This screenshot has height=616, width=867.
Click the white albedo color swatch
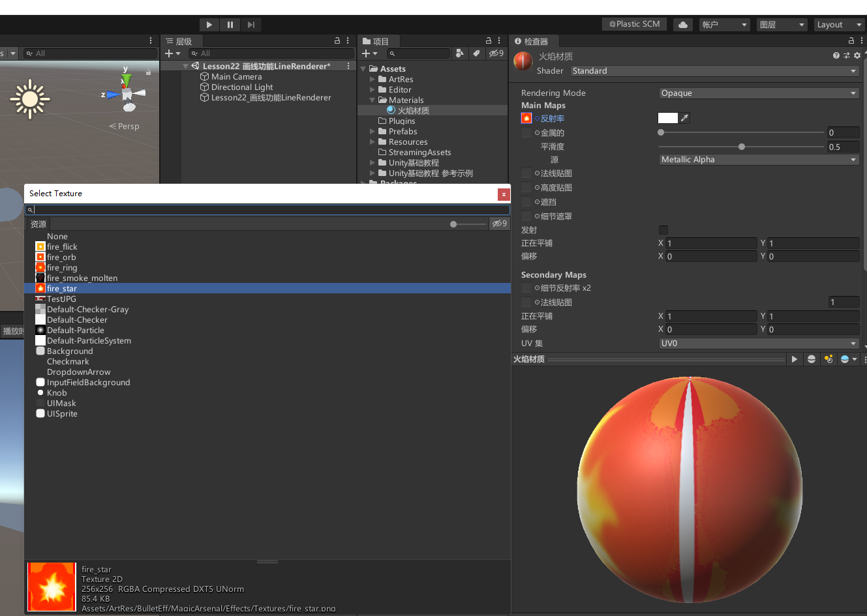click(x=667, y=118)
